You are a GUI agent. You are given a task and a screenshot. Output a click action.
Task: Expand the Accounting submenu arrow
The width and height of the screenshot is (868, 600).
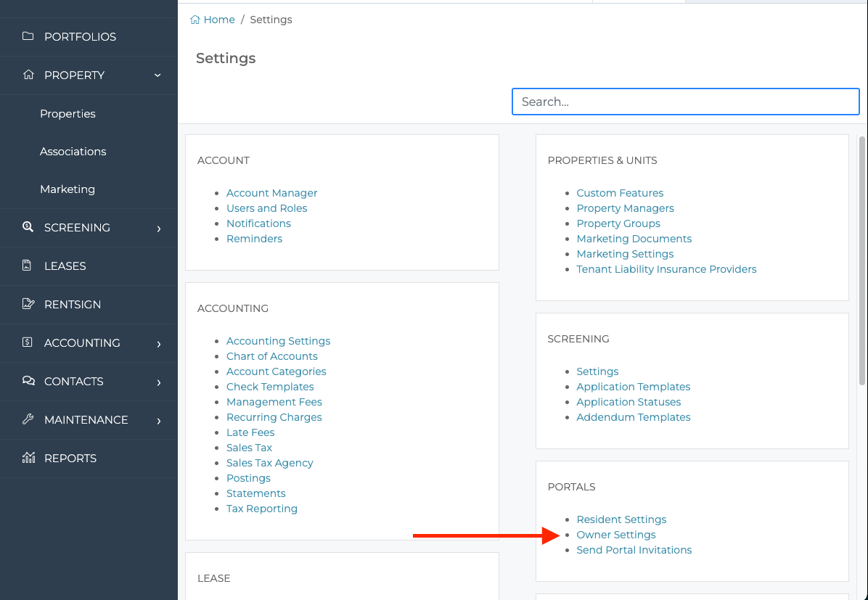coord(159,344)
